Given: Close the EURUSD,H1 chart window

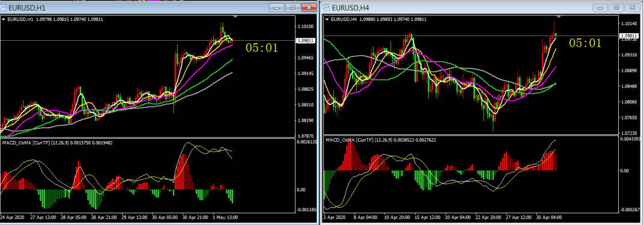Looking at the screenshot, I should (x=308, y=7).
